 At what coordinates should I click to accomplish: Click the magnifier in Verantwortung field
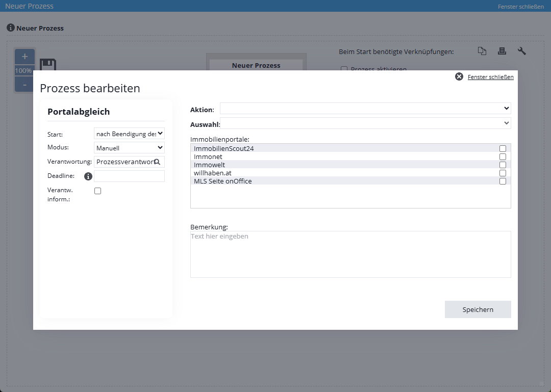pyautogui.click(x=157, y=162)
